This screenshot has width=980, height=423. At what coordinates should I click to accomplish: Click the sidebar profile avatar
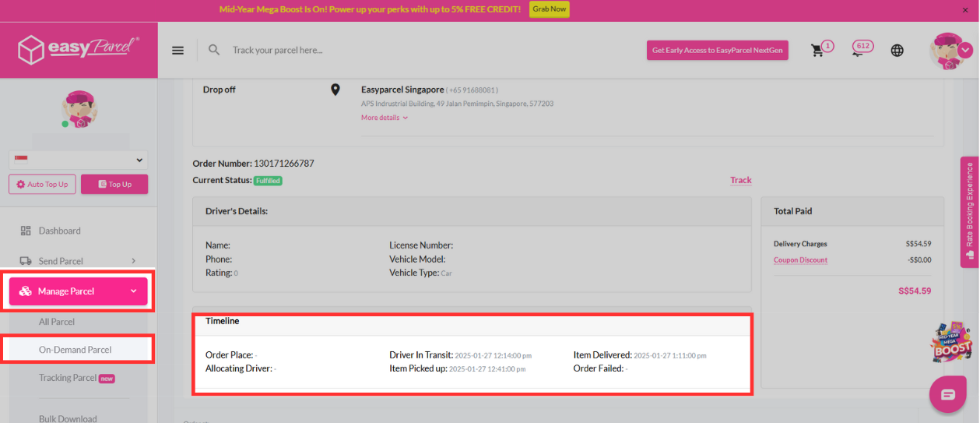click(79, 110)
